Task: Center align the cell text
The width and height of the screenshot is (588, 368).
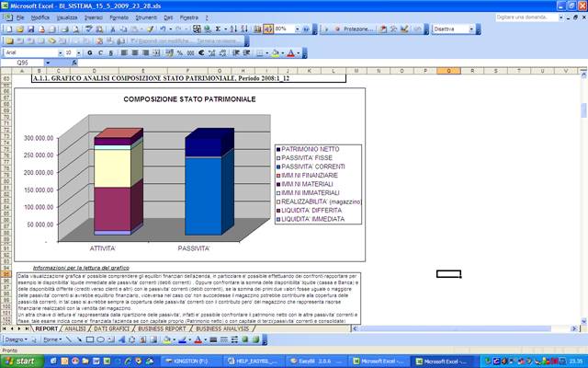Action: [x=135, y=53]
